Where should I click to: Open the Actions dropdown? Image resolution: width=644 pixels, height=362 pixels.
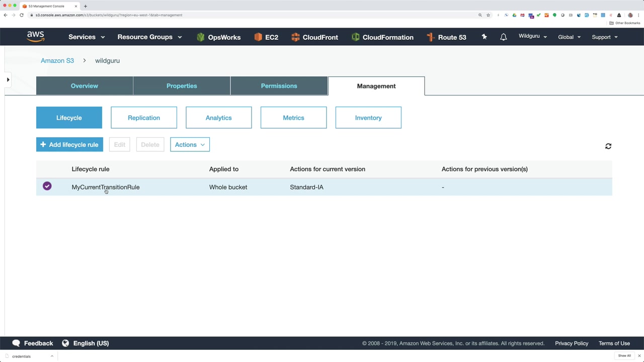pos(190,145)
